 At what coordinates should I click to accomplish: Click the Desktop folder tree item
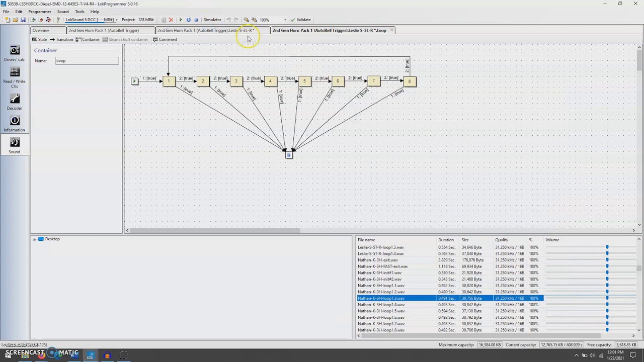point(49,239)
